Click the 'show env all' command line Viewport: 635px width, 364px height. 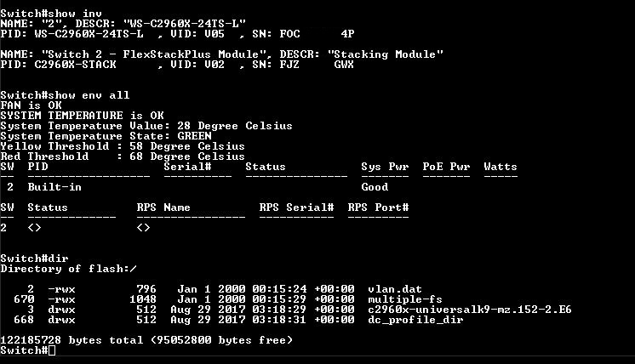(65, 95)
